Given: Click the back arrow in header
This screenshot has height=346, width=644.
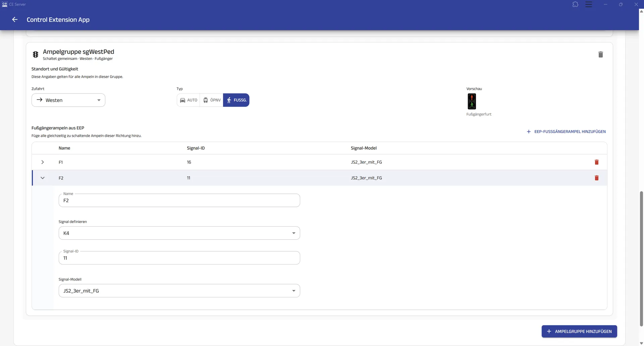Looking at the screenshot, I should [x=15, y=19].
